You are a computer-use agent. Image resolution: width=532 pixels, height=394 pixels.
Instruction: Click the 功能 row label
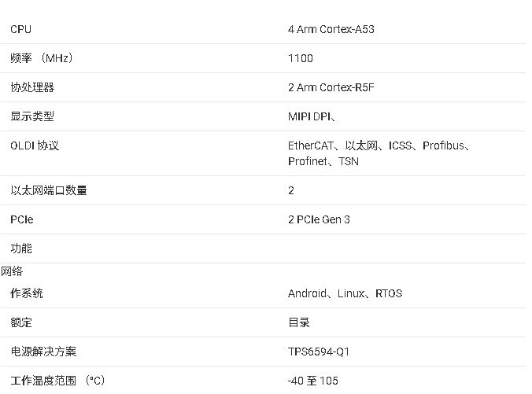coord(21,249)
